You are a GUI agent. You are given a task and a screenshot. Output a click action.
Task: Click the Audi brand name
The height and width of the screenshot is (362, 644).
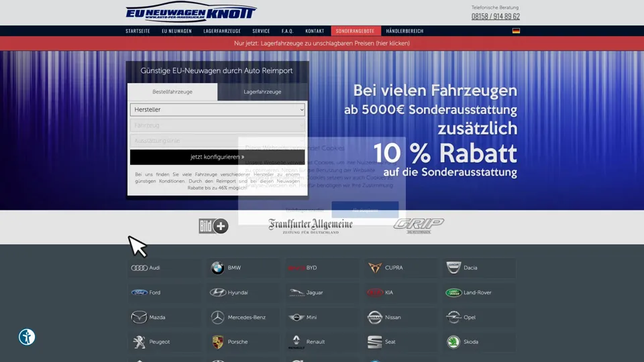(x=154, y=268)
